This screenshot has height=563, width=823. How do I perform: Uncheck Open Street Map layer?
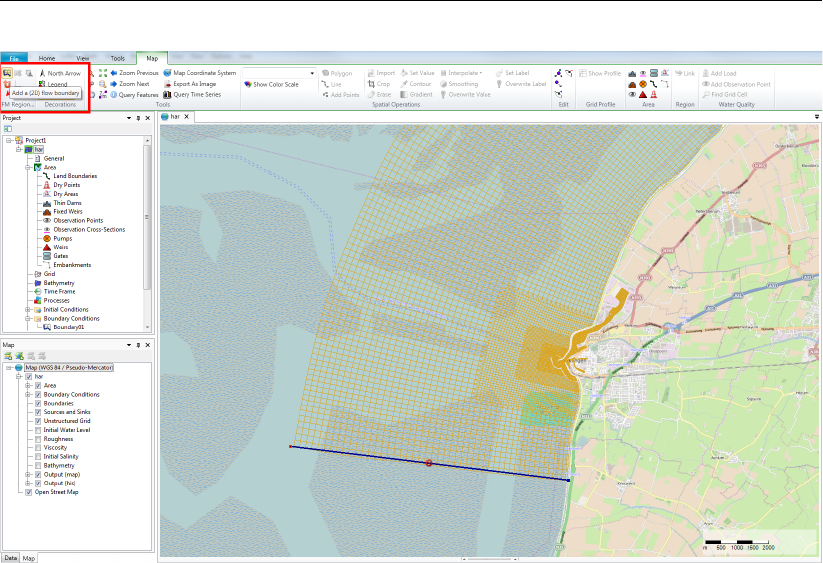[29, 492]
